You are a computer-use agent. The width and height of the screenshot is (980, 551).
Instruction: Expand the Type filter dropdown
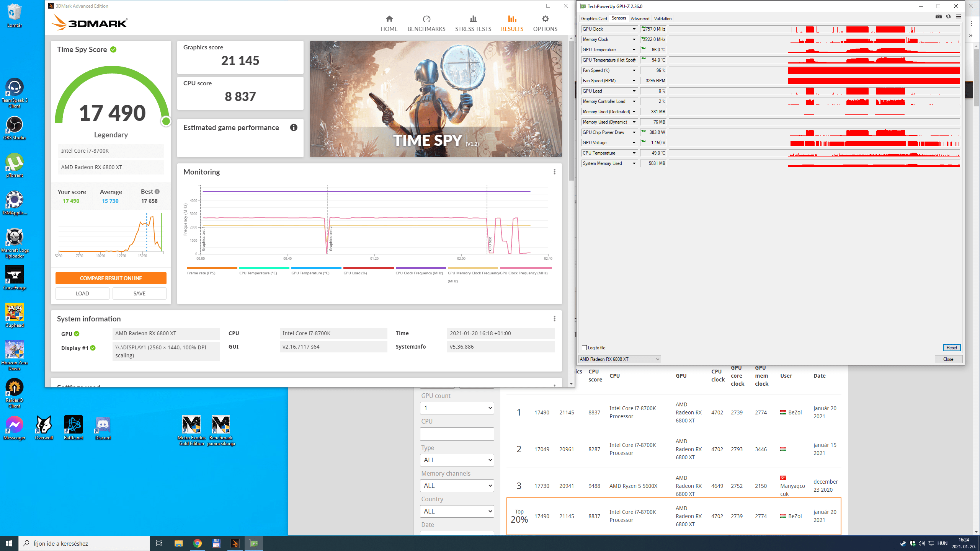point(456,459)
